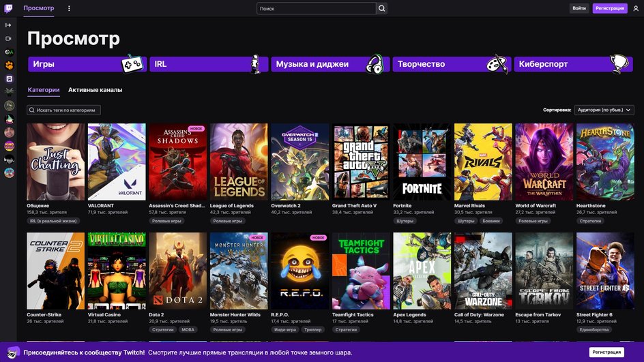Open World of Warcraft cover art
This screenshot has height=362, width=644.
click(544, 162)
